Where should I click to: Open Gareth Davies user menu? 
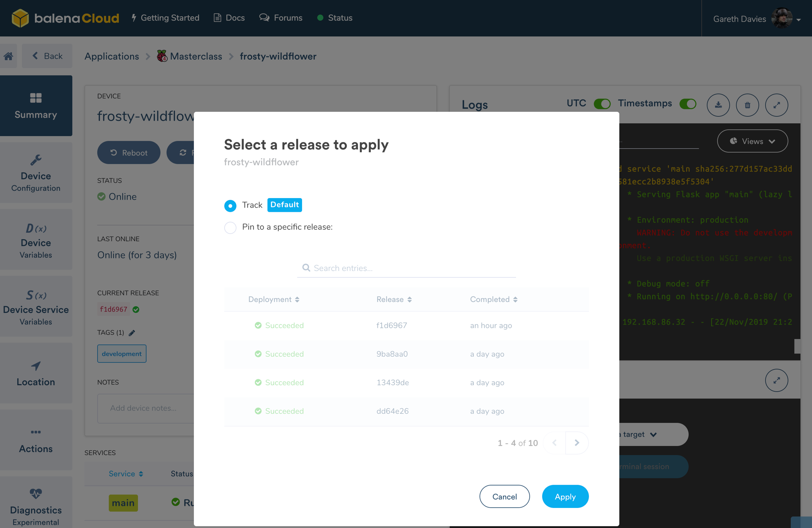click(756, 18)
